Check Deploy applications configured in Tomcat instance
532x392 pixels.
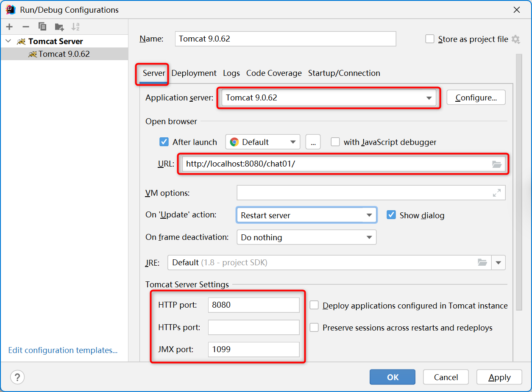click(x=314, y=305)
